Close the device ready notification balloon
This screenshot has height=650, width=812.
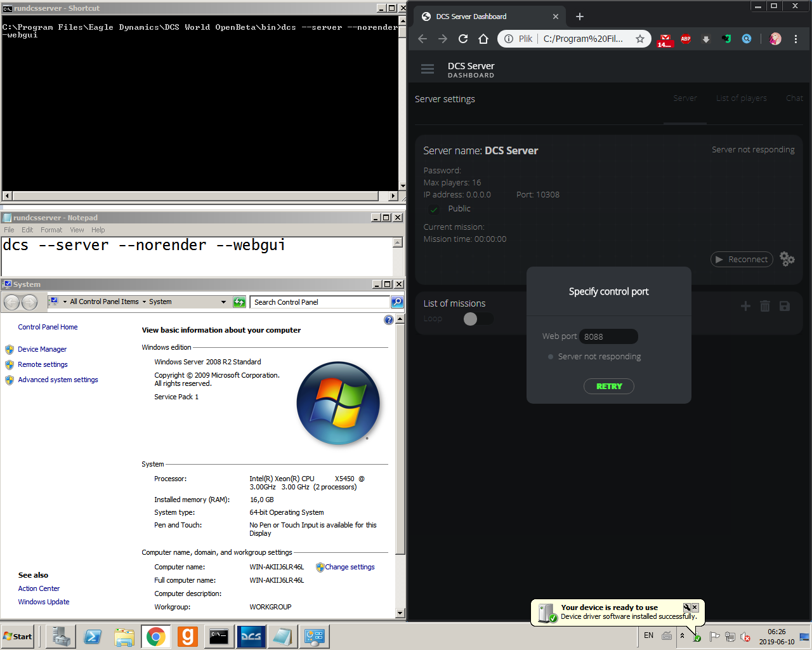pyautogui.click(x=695, y=607)
